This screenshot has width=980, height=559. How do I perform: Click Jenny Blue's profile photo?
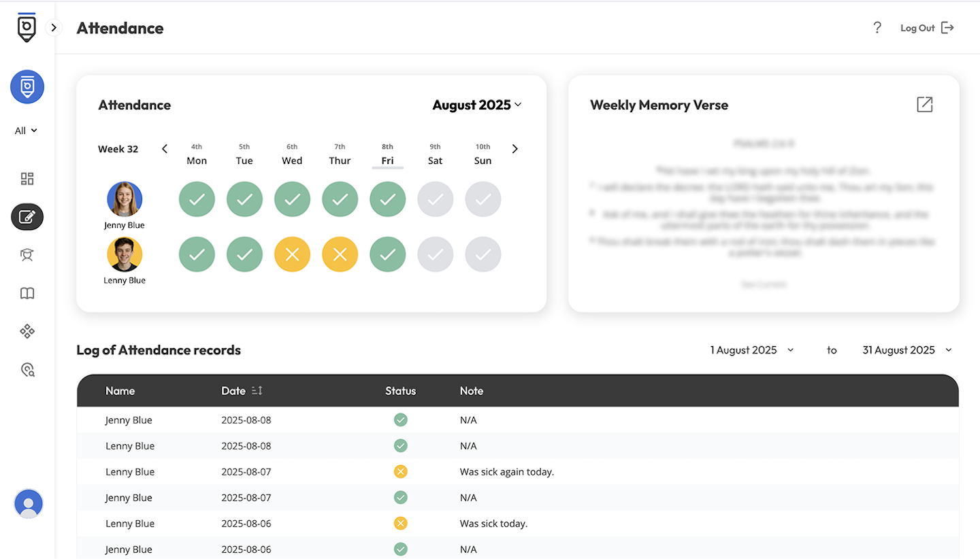point(125,199)
